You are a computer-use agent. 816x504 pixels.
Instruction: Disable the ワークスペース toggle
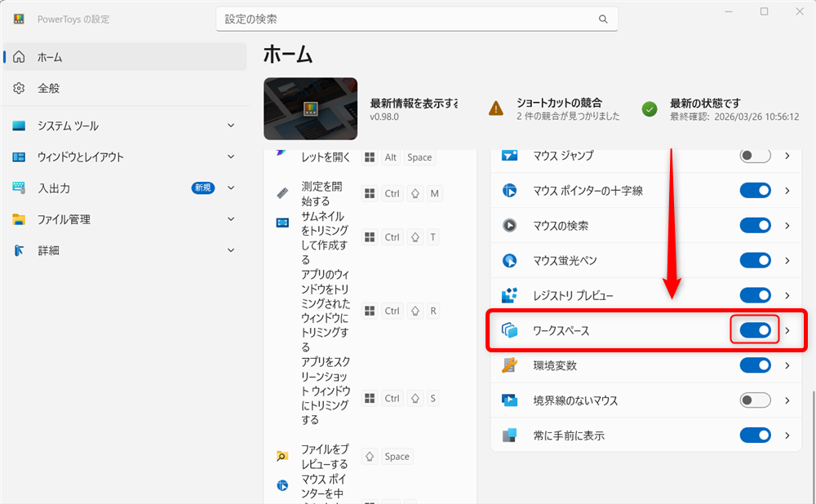point(755,329)
